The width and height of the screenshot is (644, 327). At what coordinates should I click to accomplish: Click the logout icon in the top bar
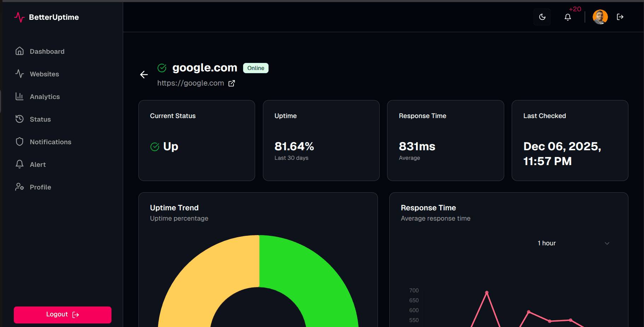620,17
